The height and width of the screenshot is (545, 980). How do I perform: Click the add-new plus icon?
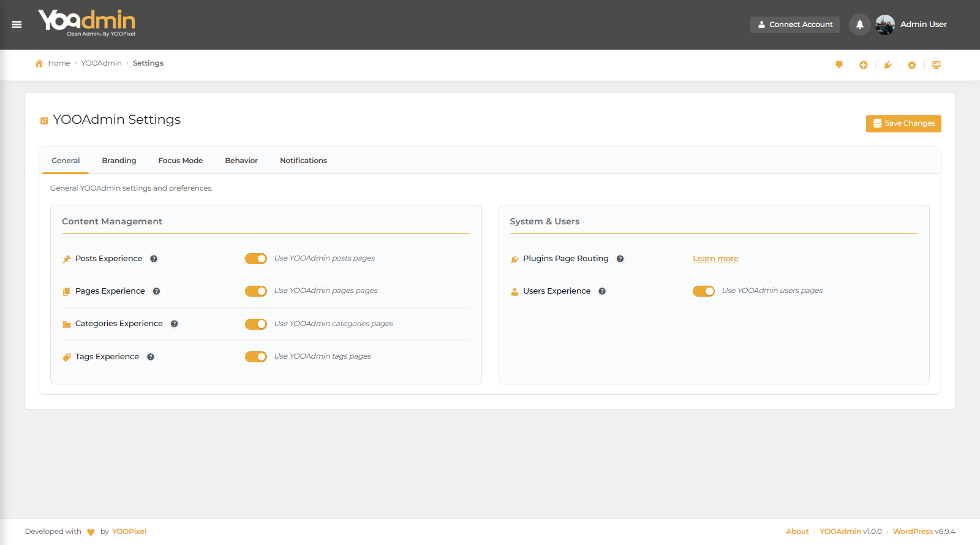(863, 65)
